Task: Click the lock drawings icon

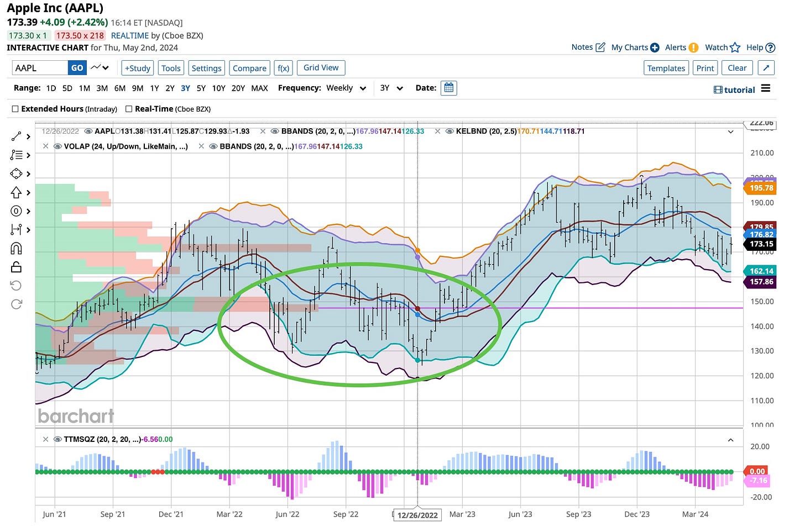Action: pyautogui.click(x=16, y=267)
